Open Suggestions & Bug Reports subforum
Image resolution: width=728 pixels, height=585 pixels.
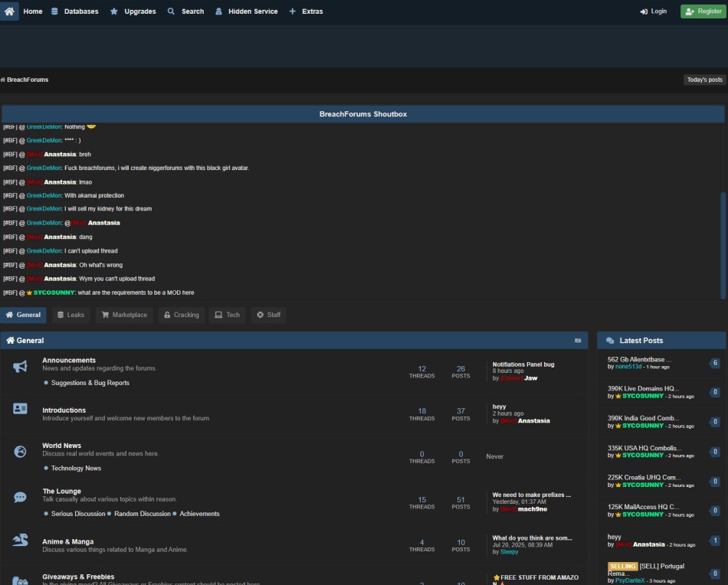tap(90, 383)
